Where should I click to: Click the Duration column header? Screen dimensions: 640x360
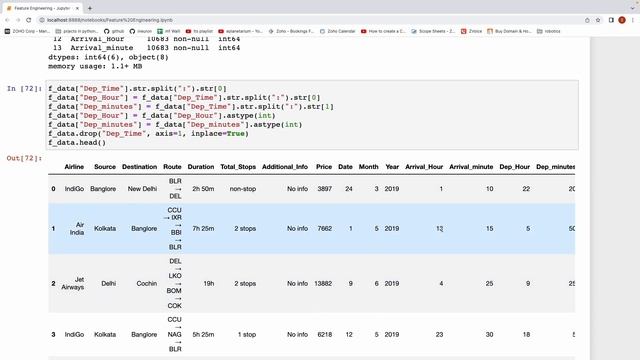pos(201,167)
